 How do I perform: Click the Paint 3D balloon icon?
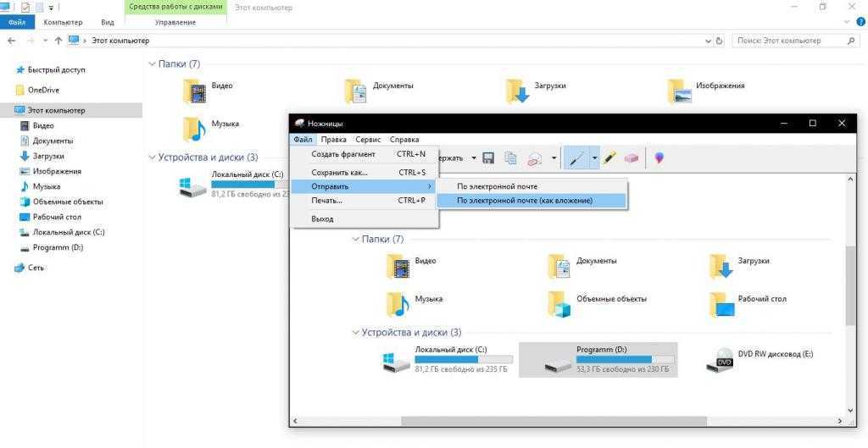point(659,158)
